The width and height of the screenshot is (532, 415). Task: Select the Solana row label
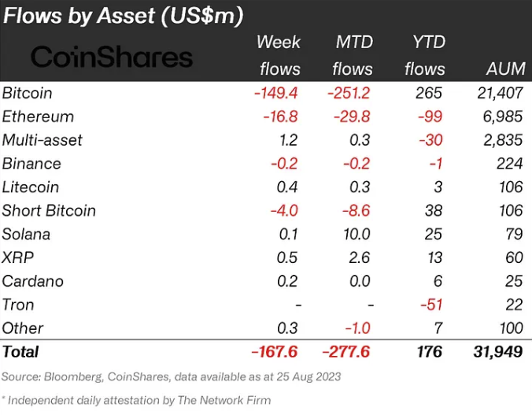coord(26,234)
